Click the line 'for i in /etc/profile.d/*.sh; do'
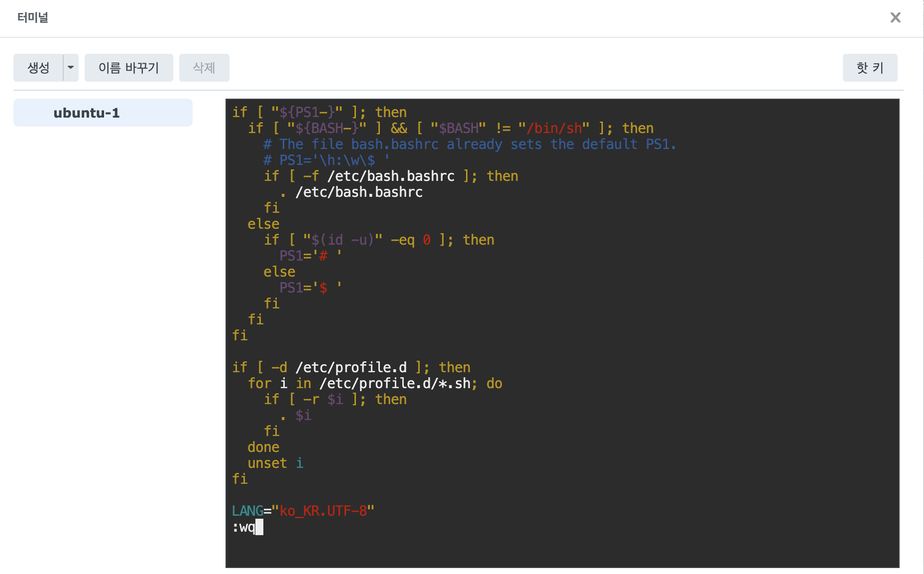The height and width of the screenshot is (574, 924). click(x=375, y=384)
